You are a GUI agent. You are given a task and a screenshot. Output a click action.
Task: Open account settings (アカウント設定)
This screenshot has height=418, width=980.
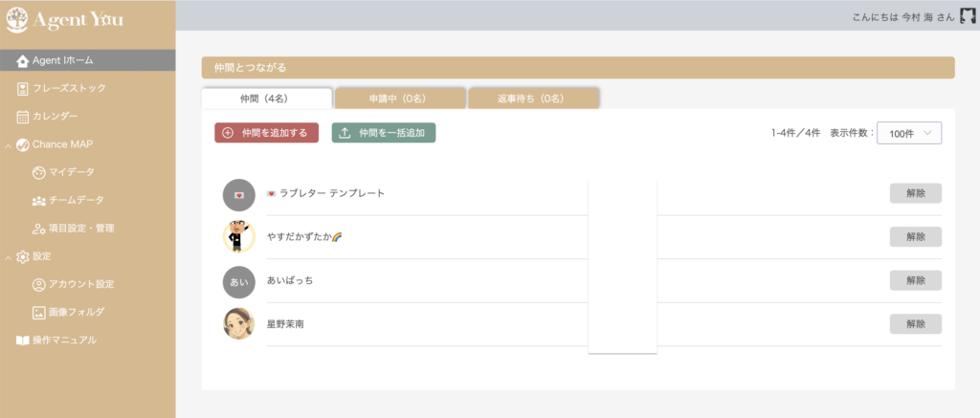point(80,284)
